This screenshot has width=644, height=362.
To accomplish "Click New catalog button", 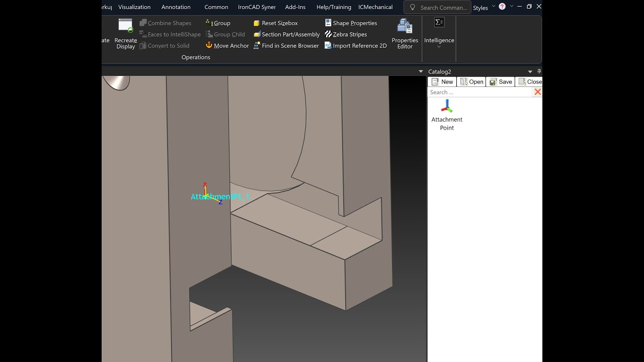I will click(x=442, y=82).
